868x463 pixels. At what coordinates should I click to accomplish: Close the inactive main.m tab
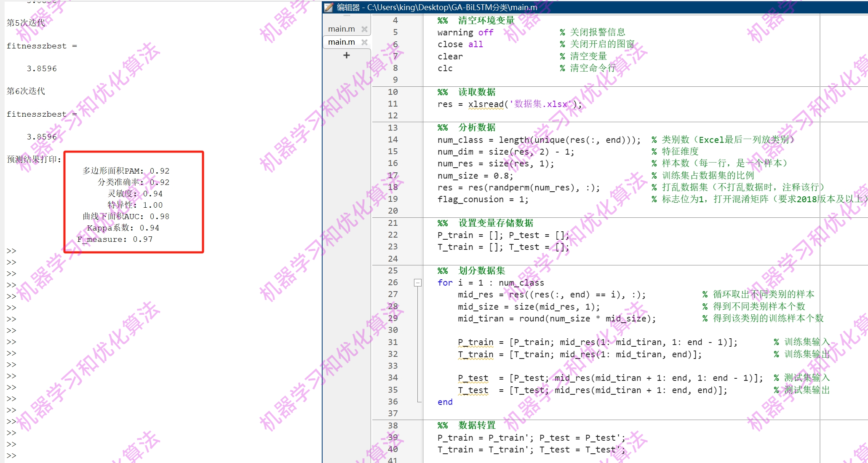pyautogui.click(x=364, y=29)
